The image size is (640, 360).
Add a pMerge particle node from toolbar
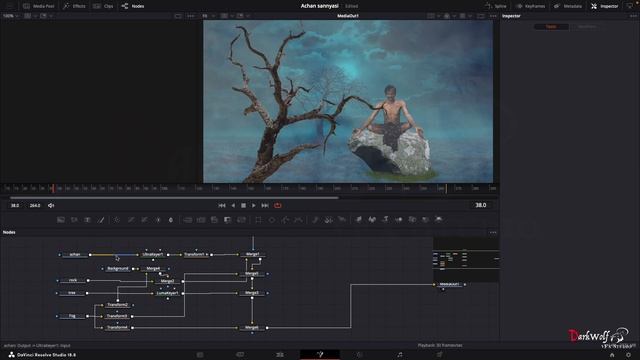(x=329, y=220)
